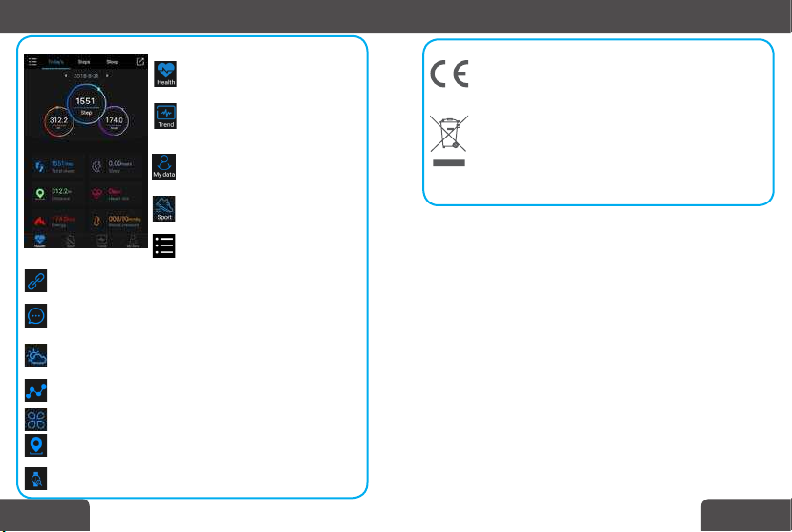Switch to the Sleep tab
Screen dimensions: 792x532
[112, 62]
